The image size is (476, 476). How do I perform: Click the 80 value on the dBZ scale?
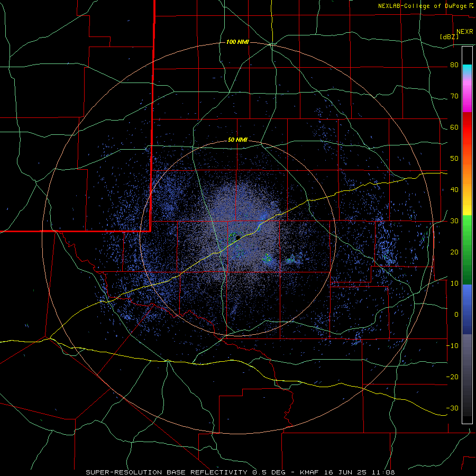[454, 65]
